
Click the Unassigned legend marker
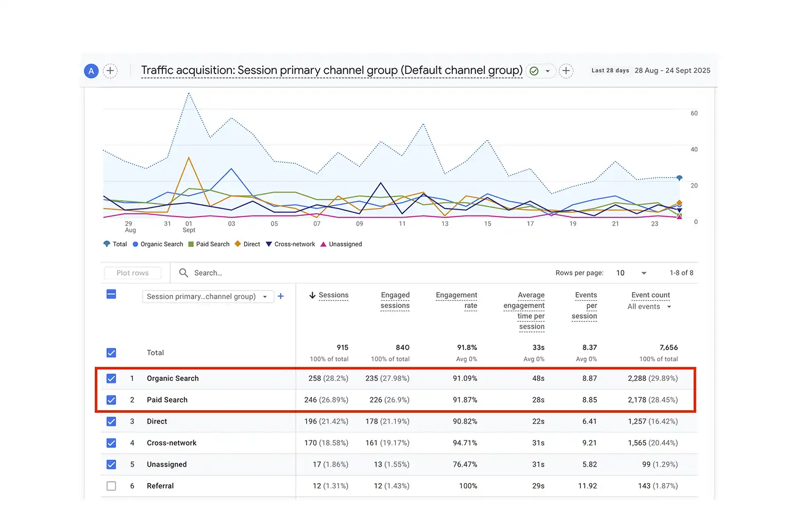click(x=323, y=244)
